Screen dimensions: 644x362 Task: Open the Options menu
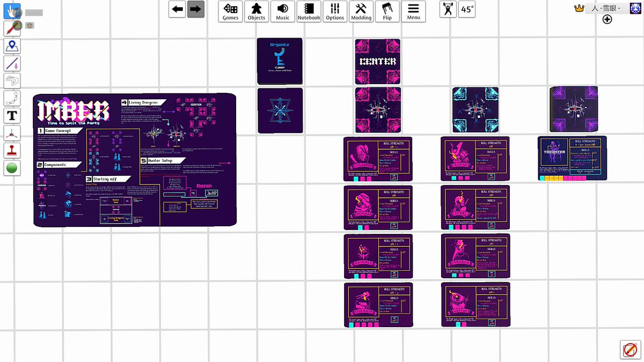click(335, 11)
